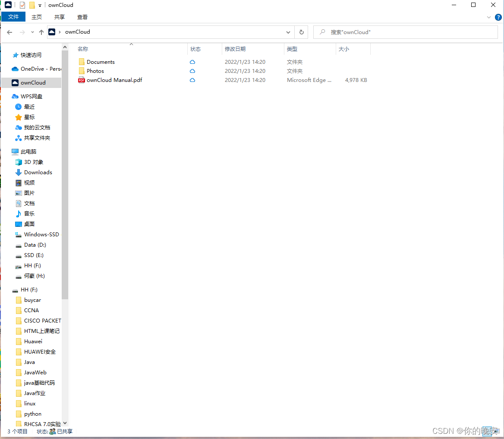Open recent locations dropdown arrow

32,32
